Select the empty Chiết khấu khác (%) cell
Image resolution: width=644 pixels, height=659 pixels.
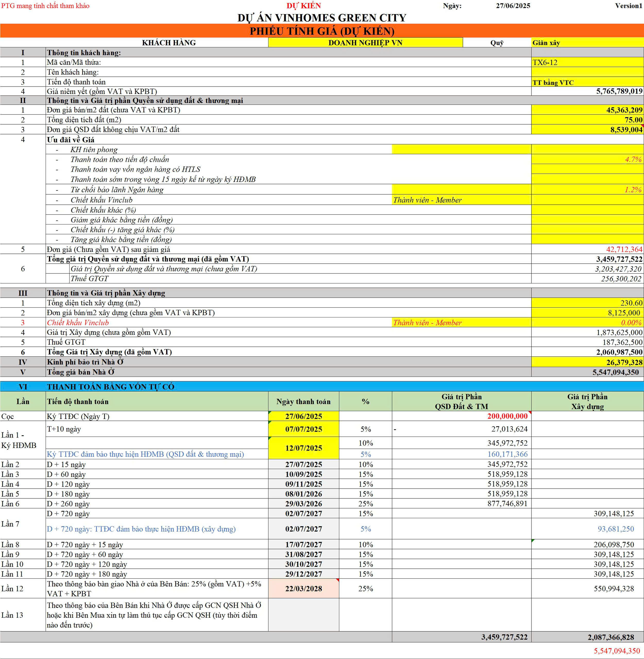tap(588, 210)
